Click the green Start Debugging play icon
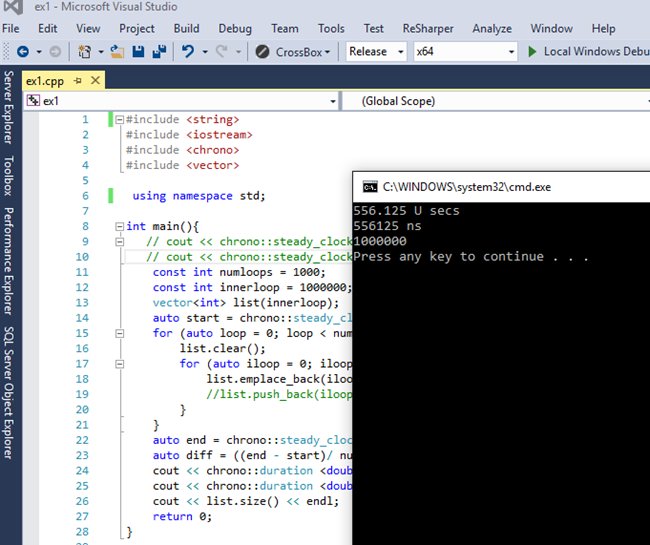Viewport: 650px width, 545px height. pyautogui.click(x=532, y=52)
